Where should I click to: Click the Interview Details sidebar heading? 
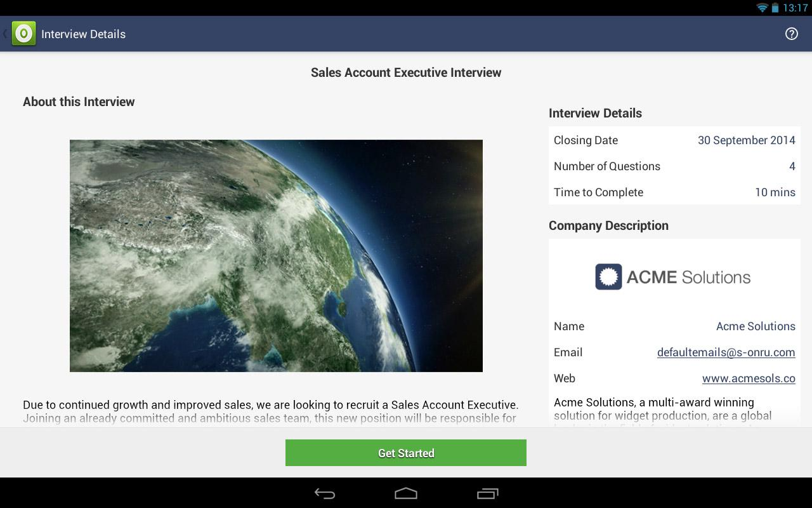595,113
